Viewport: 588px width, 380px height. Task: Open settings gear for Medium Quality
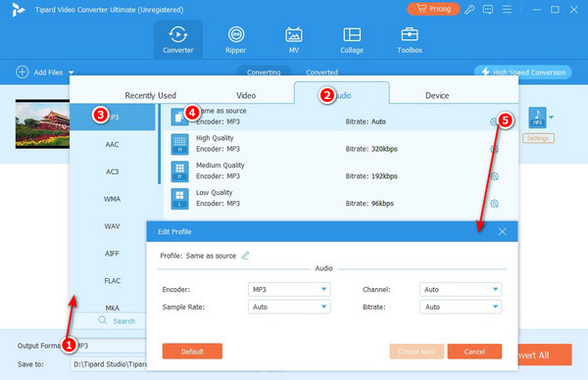coord(494,176)
